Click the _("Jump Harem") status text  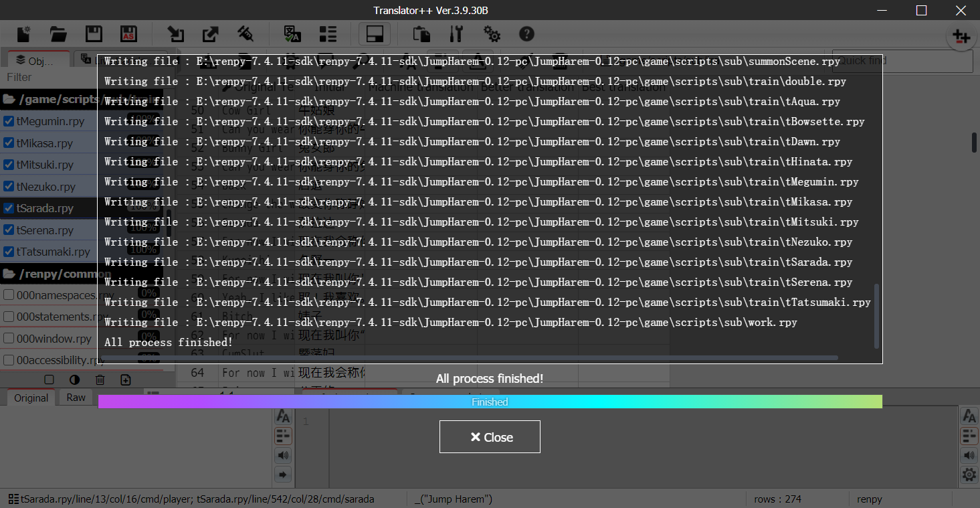(x=454, y=499)
